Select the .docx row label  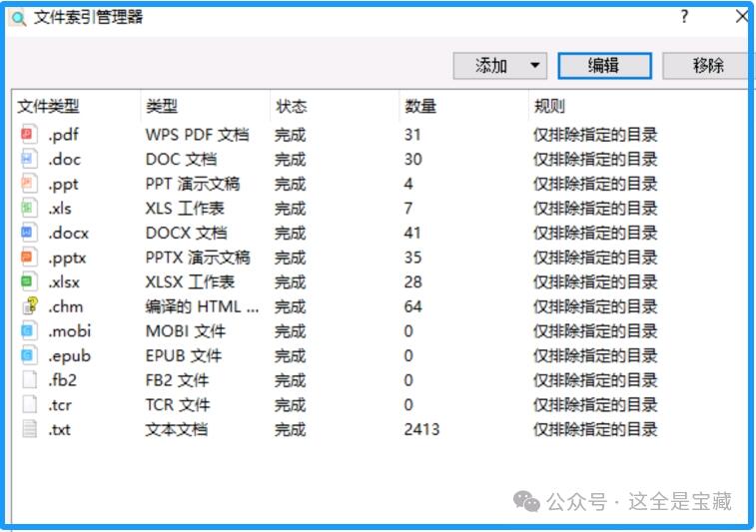click(x=68, y=233)
